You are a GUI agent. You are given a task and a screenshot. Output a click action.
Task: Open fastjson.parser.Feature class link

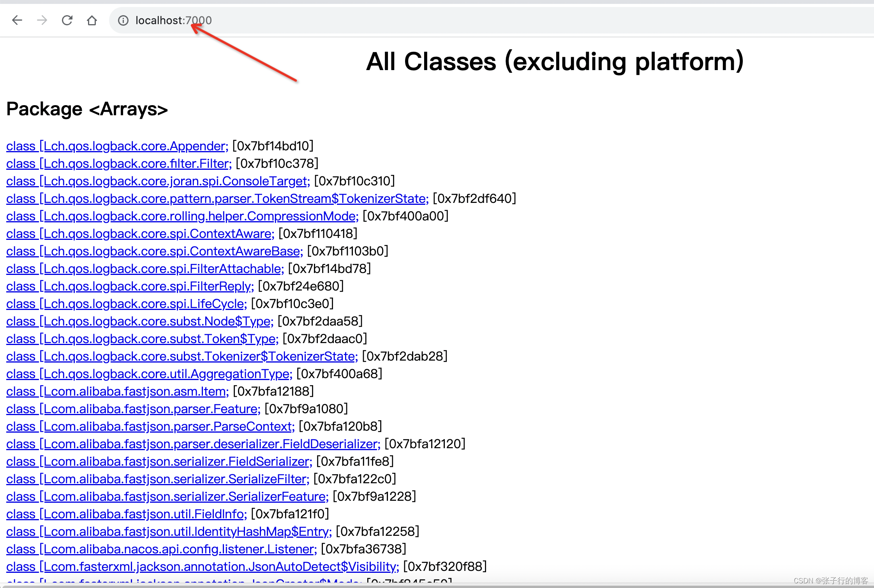133,409
